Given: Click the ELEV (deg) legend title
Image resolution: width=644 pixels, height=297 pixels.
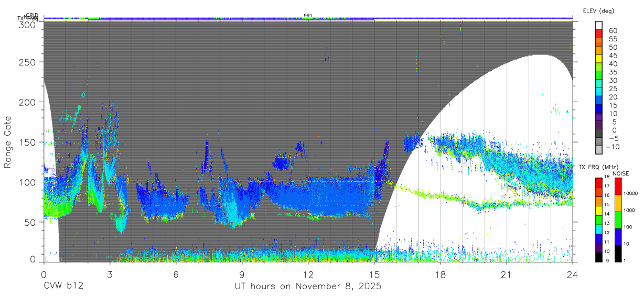Looking at the screenshot, I should (598, 11).
